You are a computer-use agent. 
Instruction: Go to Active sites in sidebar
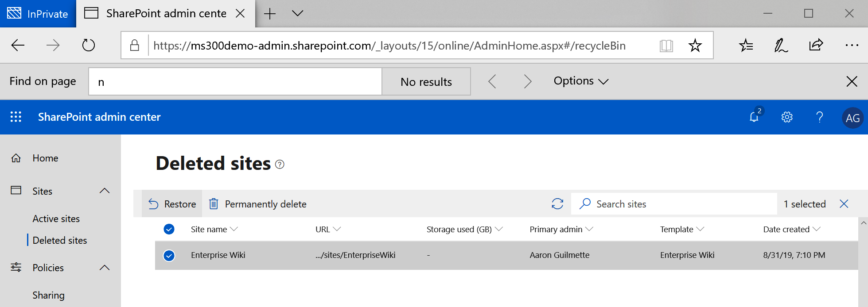pyautogui.click(x=56, y=219)
